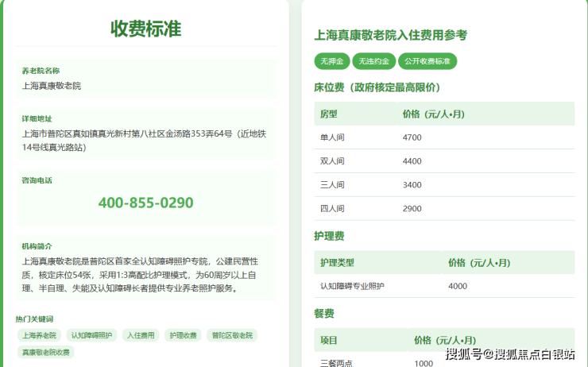Viewport: 588px width, 367px height.
Task: Select the 普陀区敬老院 keyword tag
Action: point(232,335)
